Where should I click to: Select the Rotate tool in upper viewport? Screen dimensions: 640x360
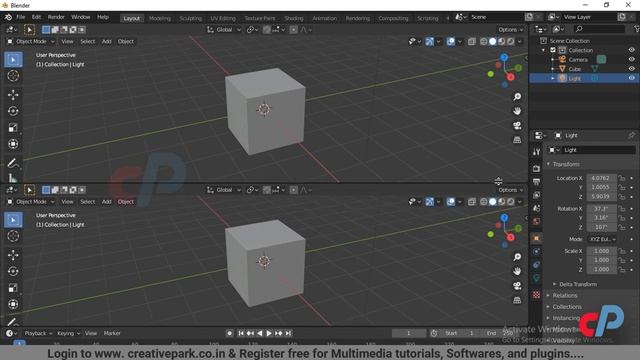coord(13,111)
